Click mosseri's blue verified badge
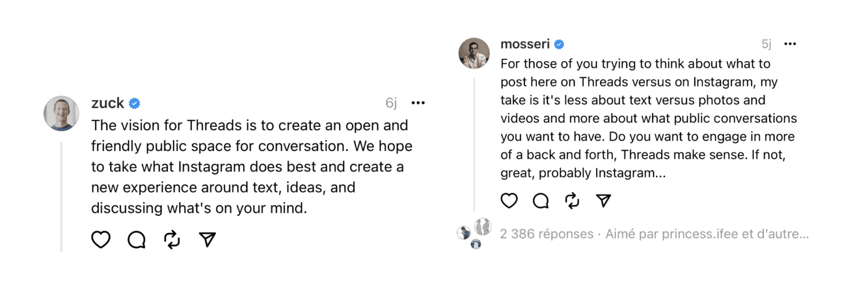Image resolution: width=868 pixels, height=296 pixels. (x=559, y=44)
